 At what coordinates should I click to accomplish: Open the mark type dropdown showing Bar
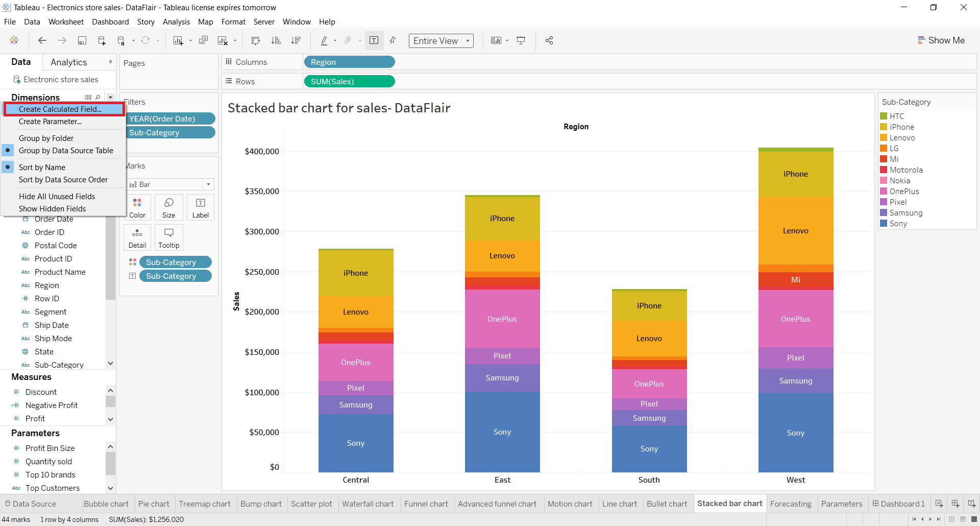click(208, 184)
